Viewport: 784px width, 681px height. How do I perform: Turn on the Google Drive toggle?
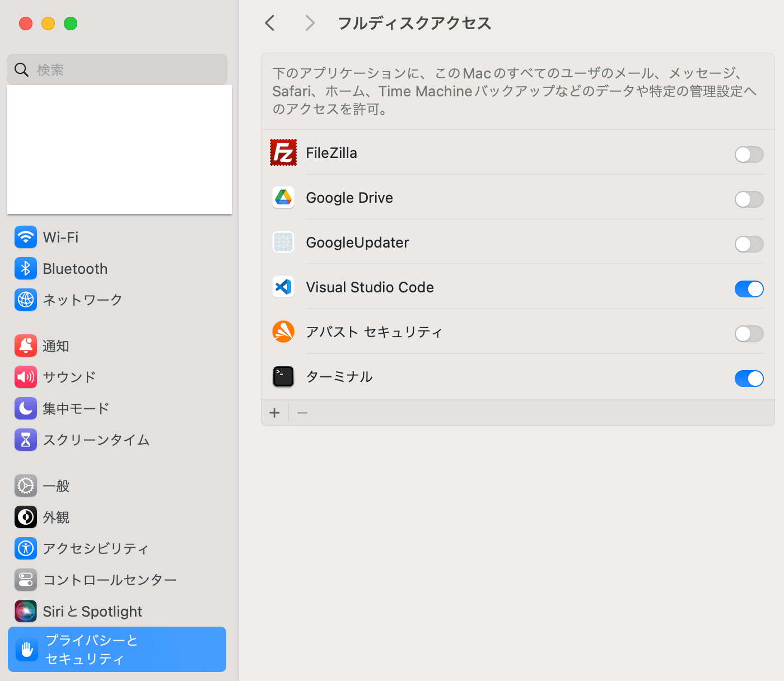click(x=749, y=199)
